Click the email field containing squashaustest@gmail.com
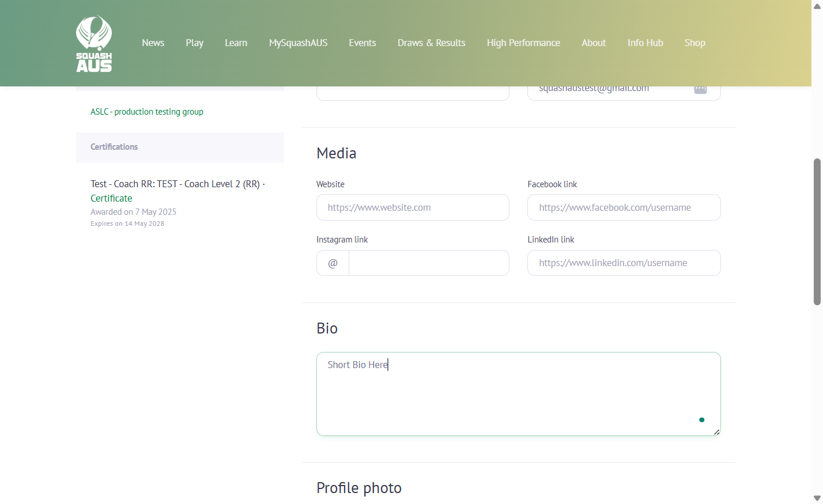 [x=624, y=93]
